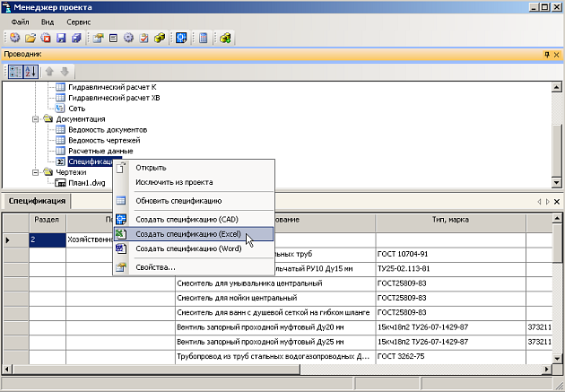
Task: Open the Файл menu
Action: coord(20,22)
